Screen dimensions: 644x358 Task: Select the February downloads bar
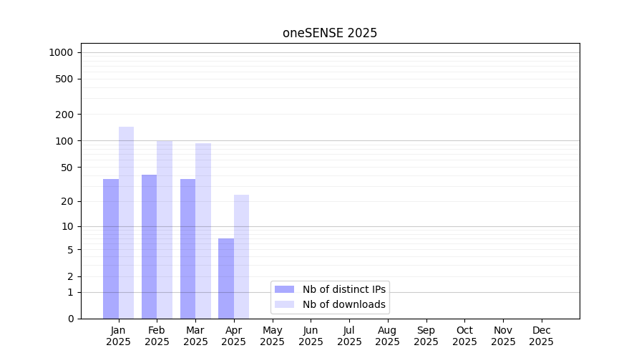tap(165, 229)
